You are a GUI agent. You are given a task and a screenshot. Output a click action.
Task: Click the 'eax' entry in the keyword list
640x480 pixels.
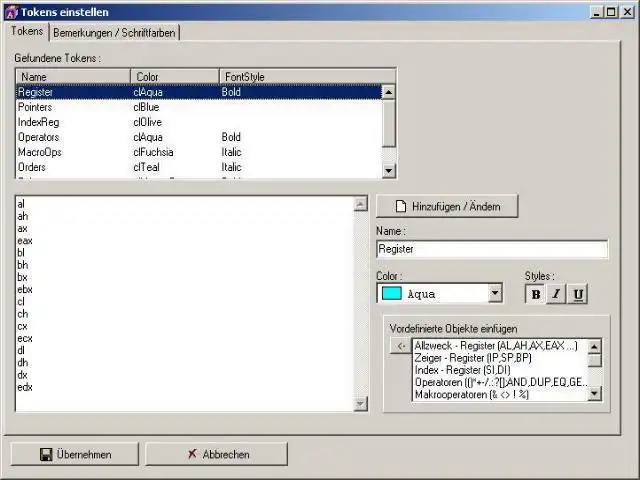point(25,241)
